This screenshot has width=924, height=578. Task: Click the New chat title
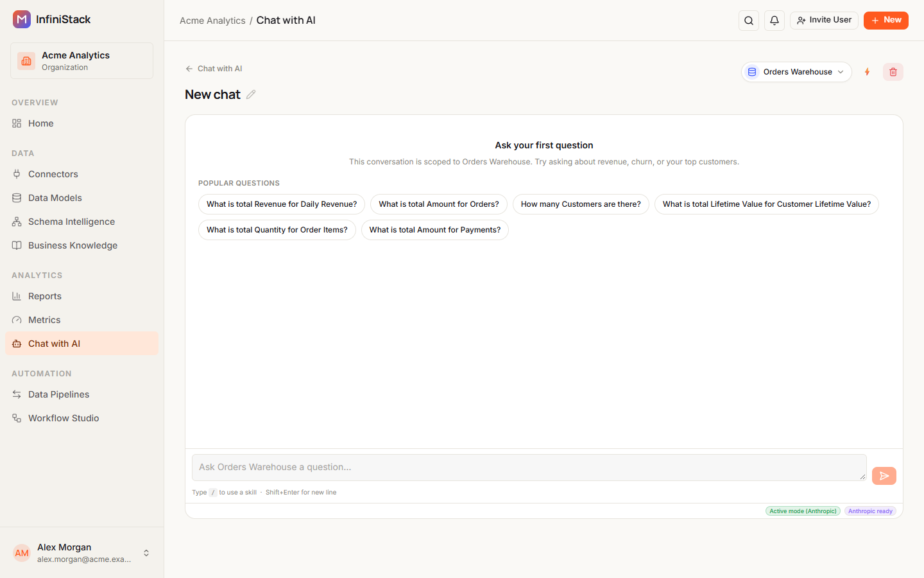212,94
